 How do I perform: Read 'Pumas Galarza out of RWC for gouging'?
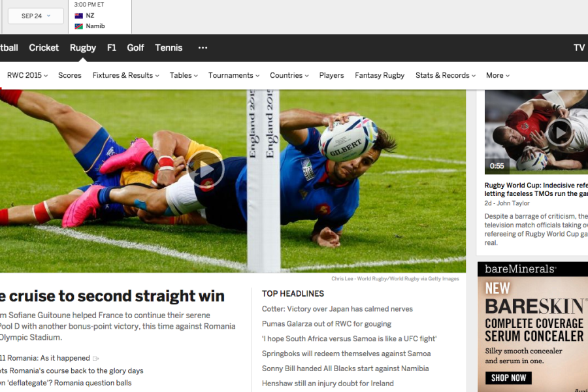tap(326, 324)
